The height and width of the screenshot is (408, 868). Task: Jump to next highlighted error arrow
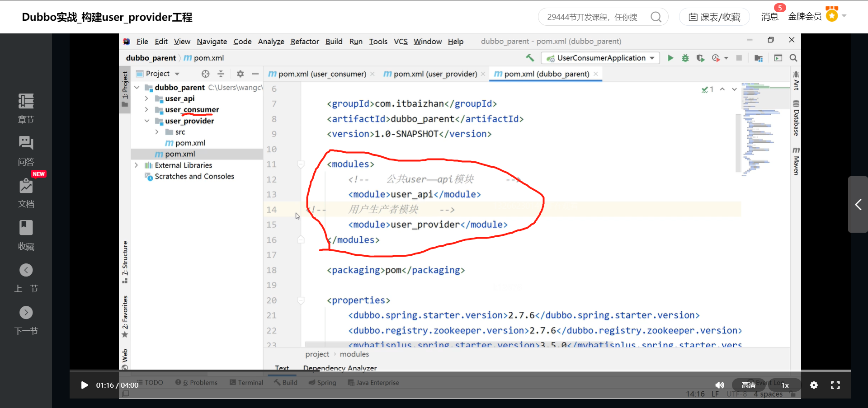(x=735, y=89)
